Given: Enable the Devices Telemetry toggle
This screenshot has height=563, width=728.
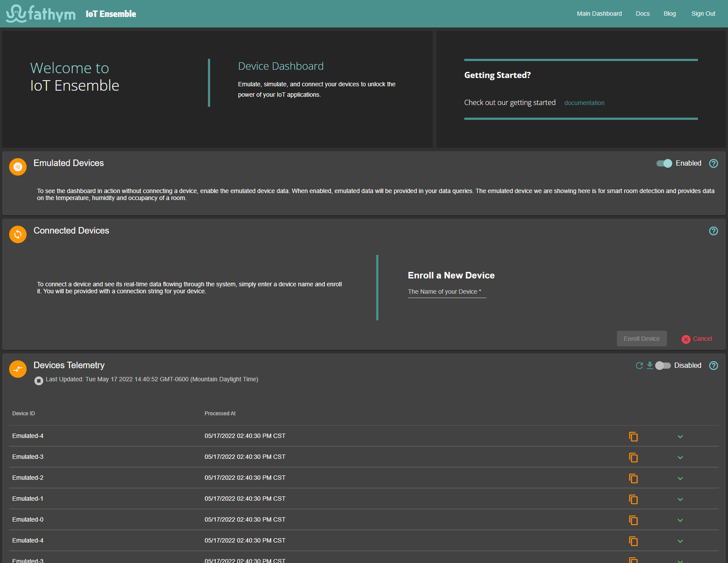Looking at the screenshot, I should point(663,366).
